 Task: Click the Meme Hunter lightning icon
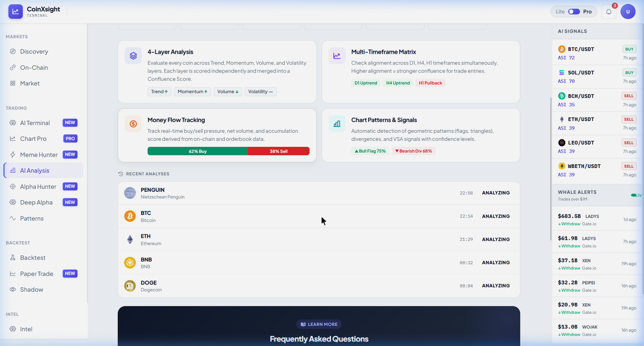click(x=13, y=155)
